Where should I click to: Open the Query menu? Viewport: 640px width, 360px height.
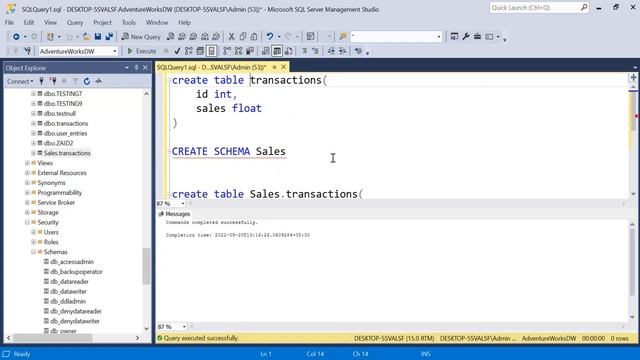click(75, 22)
